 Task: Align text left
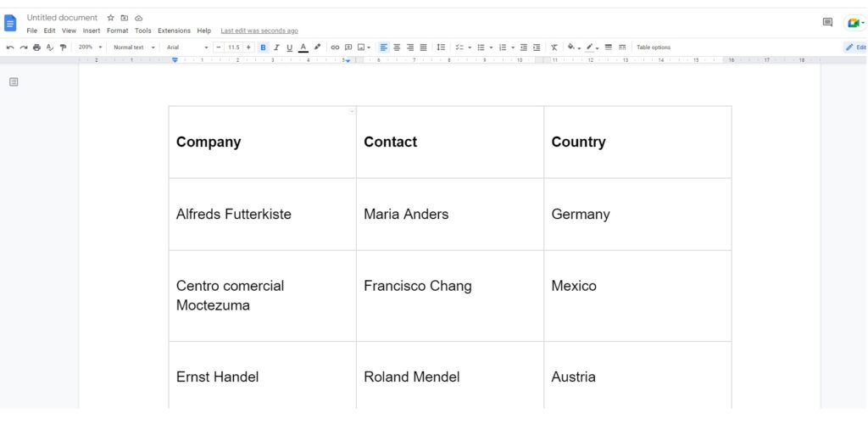point(384,47)
